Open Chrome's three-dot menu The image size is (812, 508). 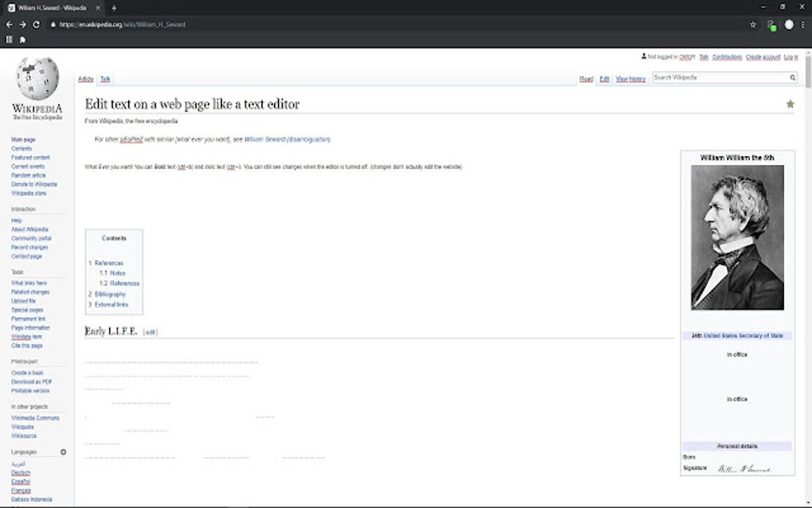pyautogui.click(x=803, y=24)
